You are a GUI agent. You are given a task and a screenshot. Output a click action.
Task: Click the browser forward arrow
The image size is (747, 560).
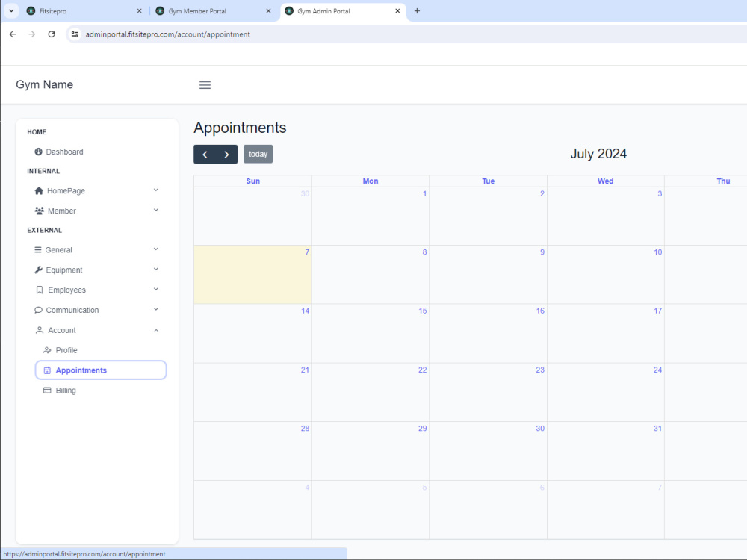tap(32, 34)
